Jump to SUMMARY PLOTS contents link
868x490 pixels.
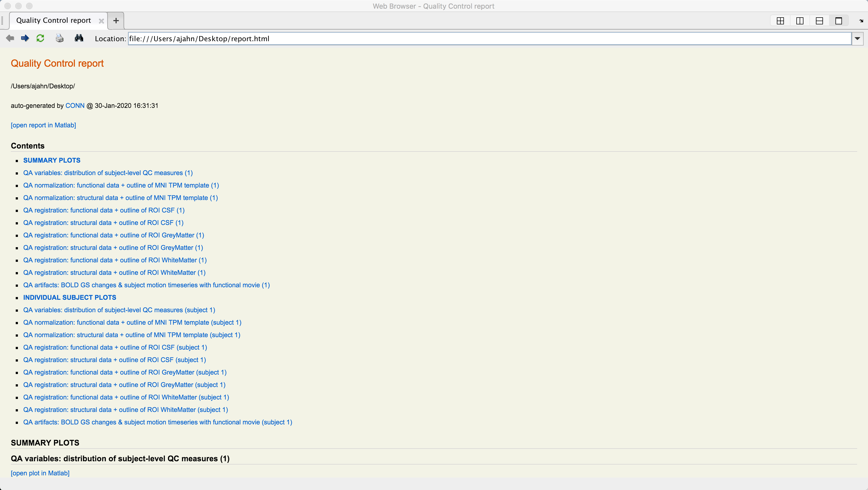(52, 160)
